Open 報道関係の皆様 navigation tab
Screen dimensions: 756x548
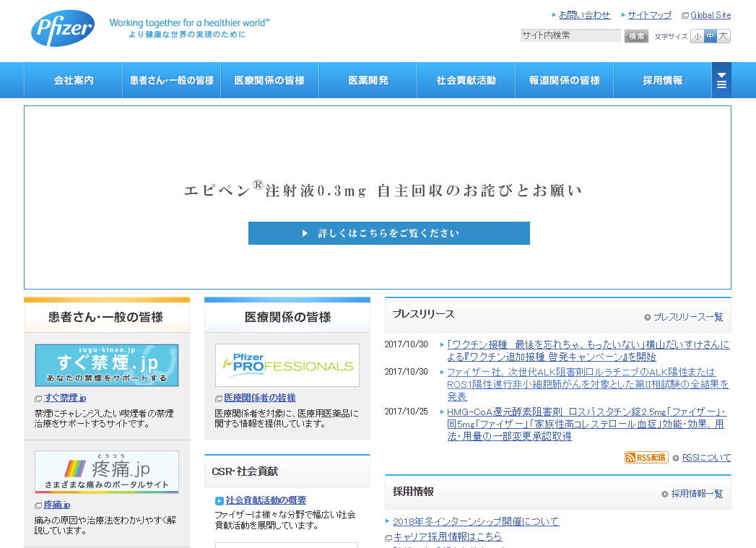564,80
